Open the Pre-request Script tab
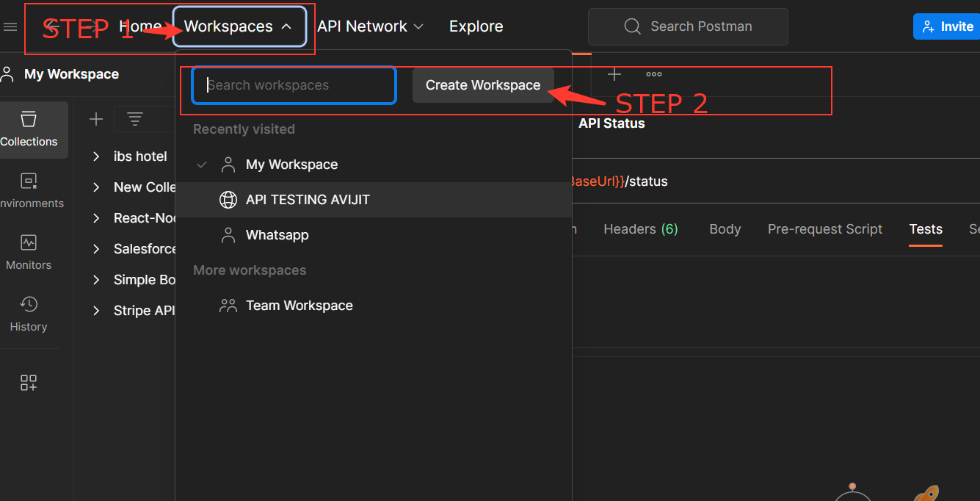 825,229
